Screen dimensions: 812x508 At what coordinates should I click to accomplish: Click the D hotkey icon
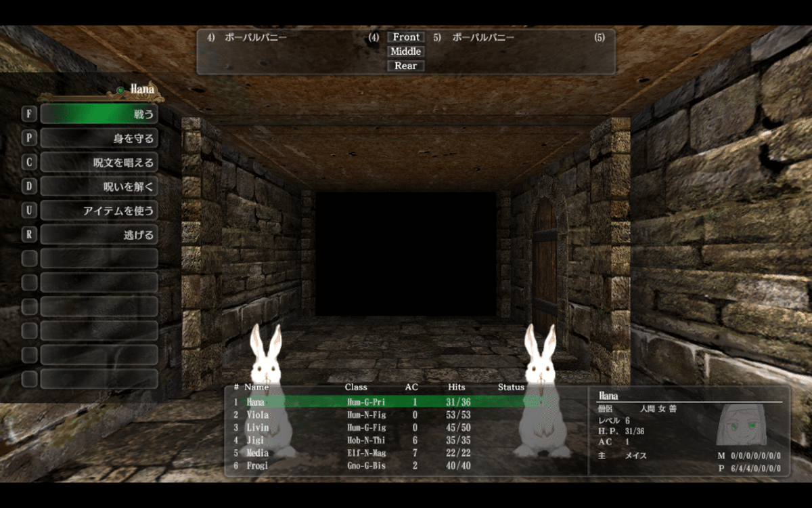click(x=29, y=186)
